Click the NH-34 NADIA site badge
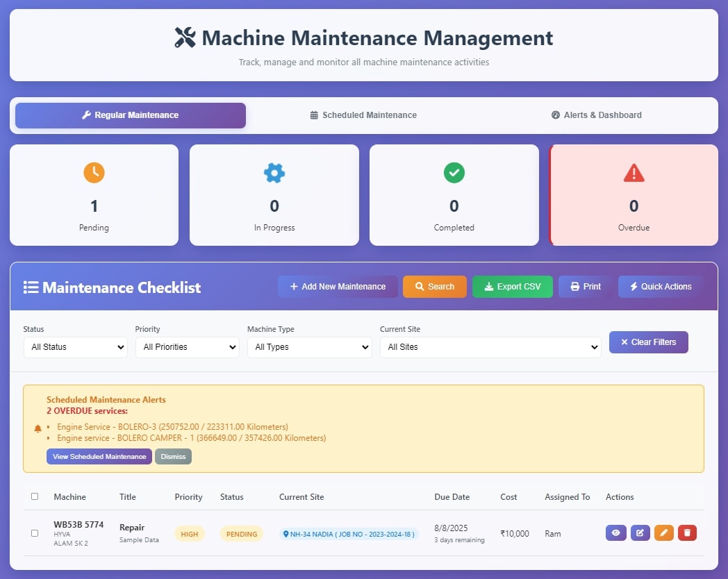The image size is (728, 579). click(x=349, y=534)
